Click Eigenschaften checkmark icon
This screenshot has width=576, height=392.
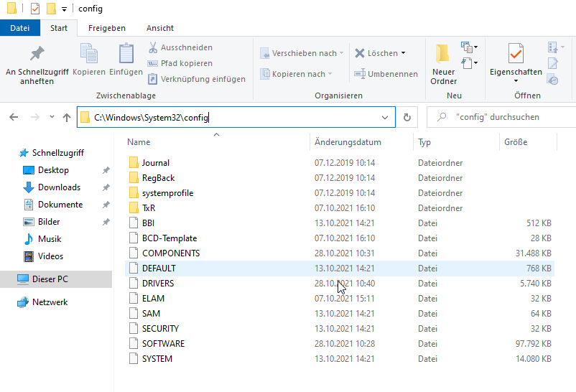point(516,54)
